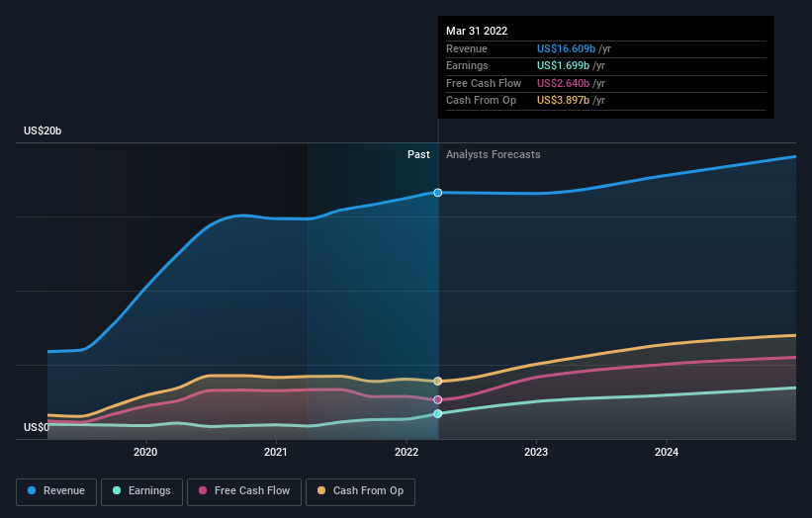Click the Earnings row label in tooltip

tap(467, 65)
